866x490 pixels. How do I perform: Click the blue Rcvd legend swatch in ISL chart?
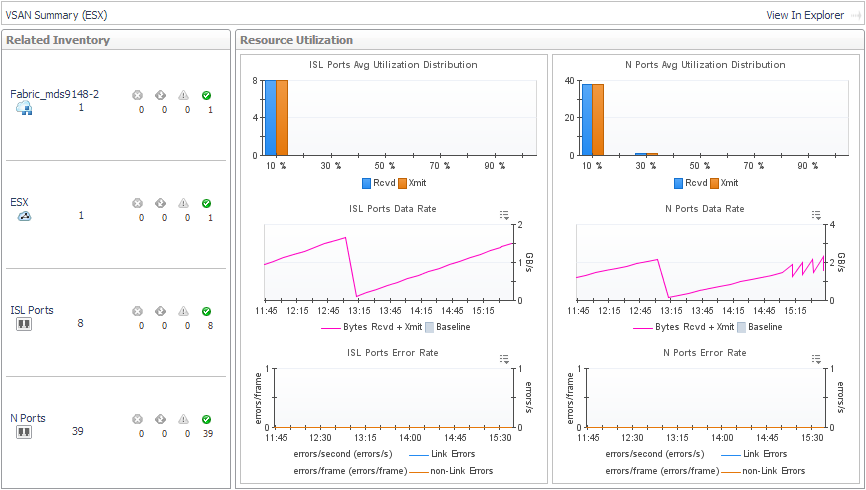368,184
